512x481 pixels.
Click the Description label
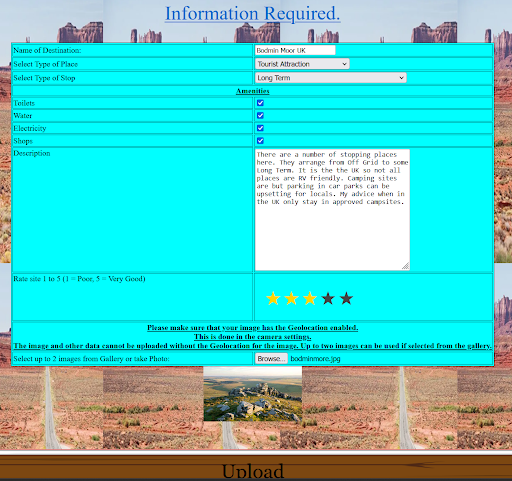pos(32,153)
